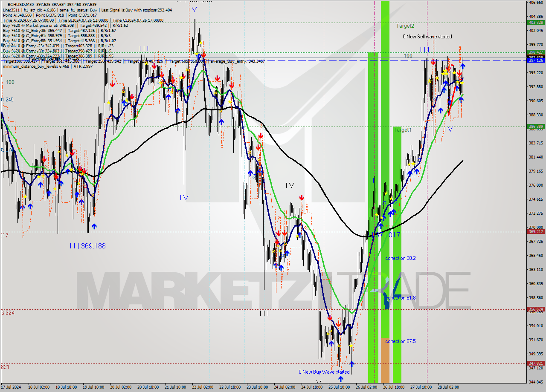The height and width of the screenshot is (392, 546).
Task: Click the '0 New Buy Wave started' annotation
Action: click(324, 372)
